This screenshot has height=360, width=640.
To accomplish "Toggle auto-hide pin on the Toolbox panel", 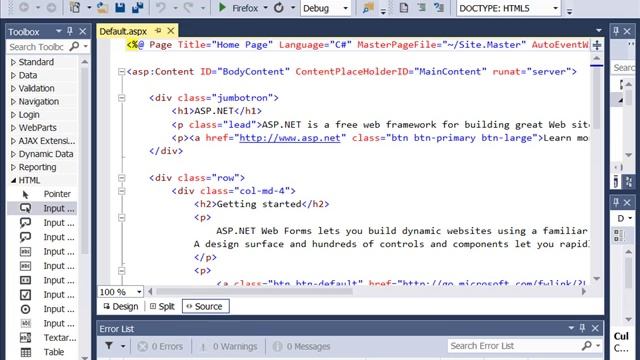I will [70, 31].
